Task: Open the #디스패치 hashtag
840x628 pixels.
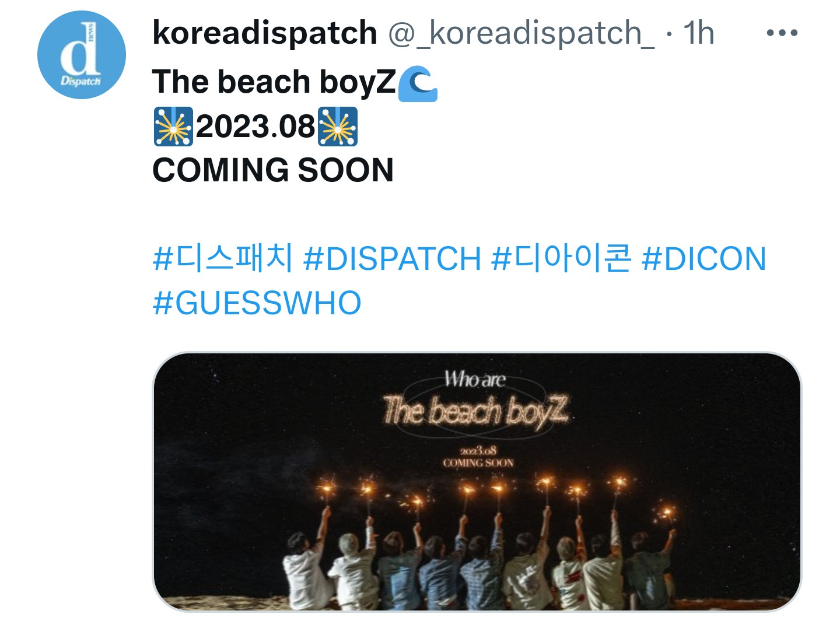Action: pos(222,258)
